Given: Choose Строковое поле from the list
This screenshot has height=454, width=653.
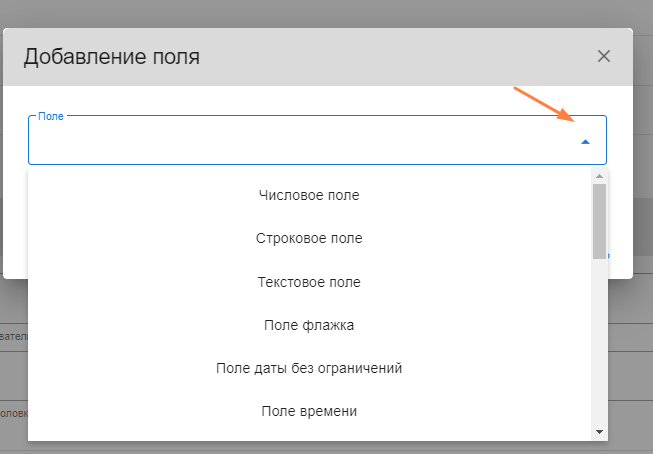Looking at the screenshot, I should 309,238.
